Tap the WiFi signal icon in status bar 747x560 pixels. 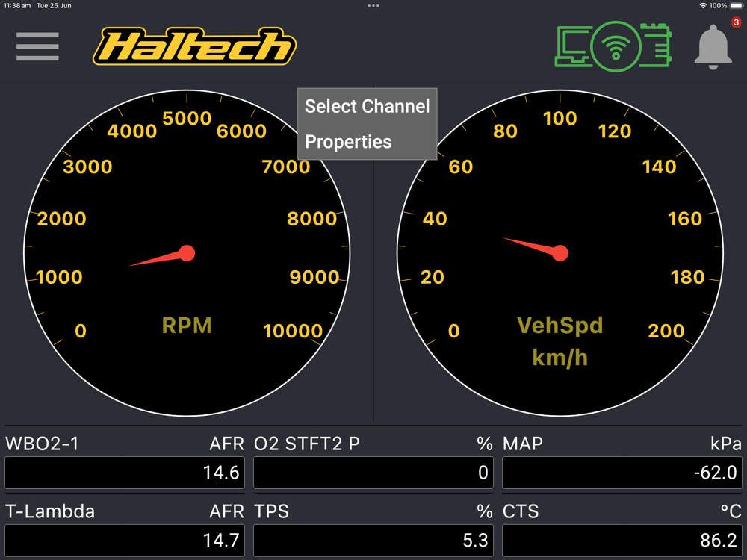703,6
